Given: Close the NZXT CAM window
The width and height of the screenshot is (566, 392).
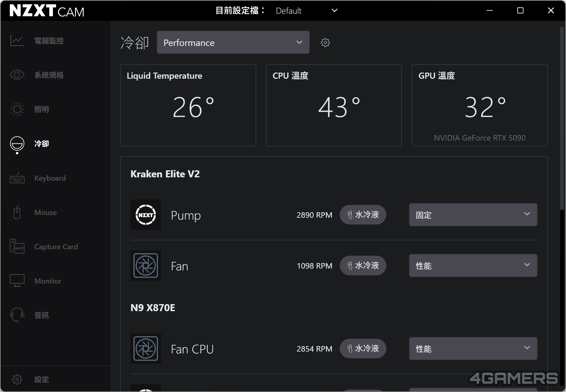Looking at the screenshot, I should [551, 11].
